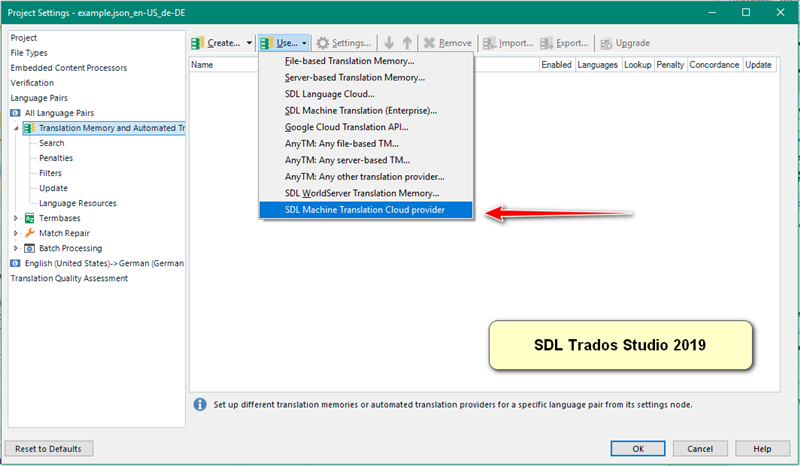This screenshot has height=466, width=800.
Task: Open Translation Quality Assessment node
Action: point(69,278)
